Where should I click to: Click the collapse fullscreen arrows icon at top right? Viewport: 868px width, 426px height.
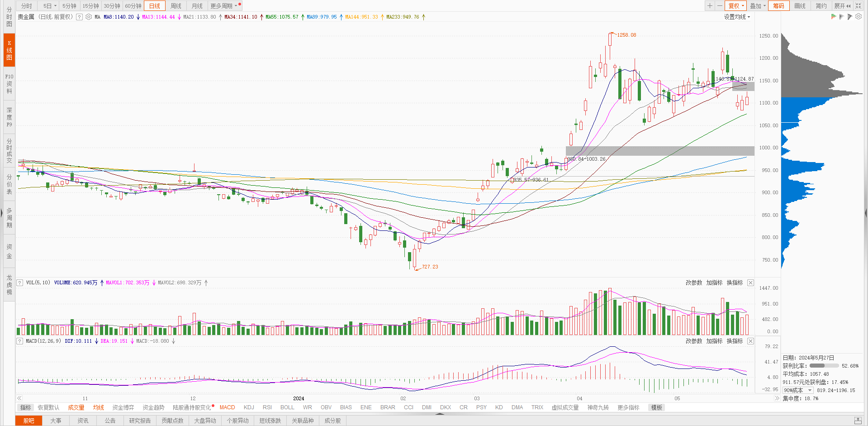858,6
